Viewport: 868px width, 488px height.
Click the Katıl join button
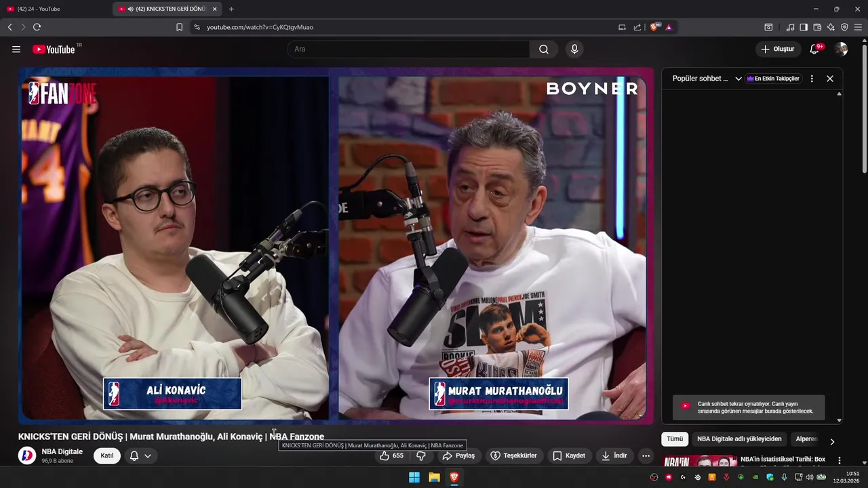tap(107, 455)
